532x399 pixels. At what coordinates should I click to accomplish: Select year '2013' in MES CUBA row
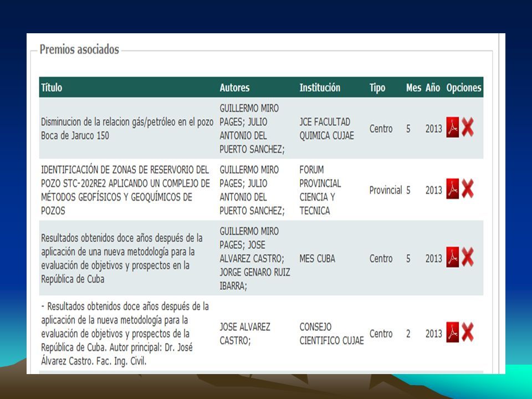click(x=433, y=259)
